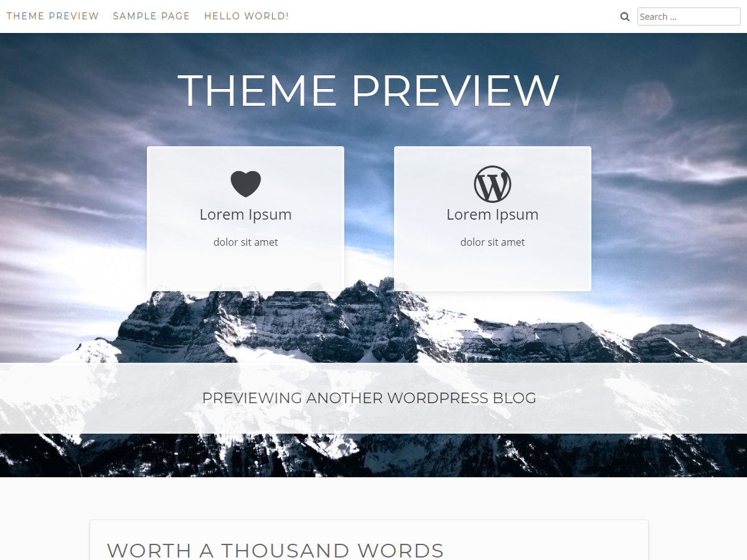747x560 pixels.
Task: Click empty space below text in WordPress card
Action: click(492, 271)
